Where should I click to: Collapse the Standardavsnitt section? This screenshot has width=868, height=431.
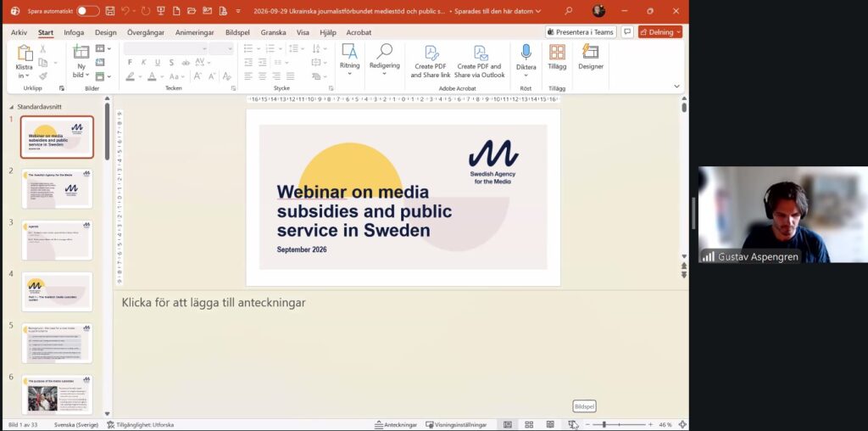(12, 107)
